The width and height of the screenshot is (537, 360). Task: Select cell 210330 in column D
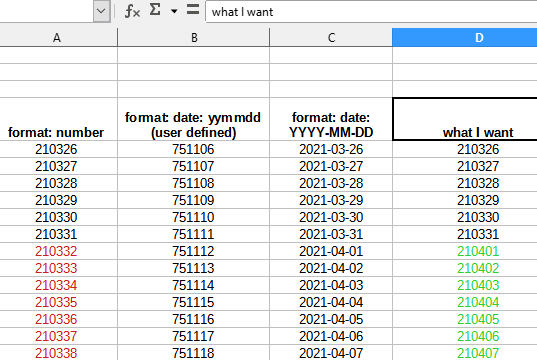(x=465, y=217)
